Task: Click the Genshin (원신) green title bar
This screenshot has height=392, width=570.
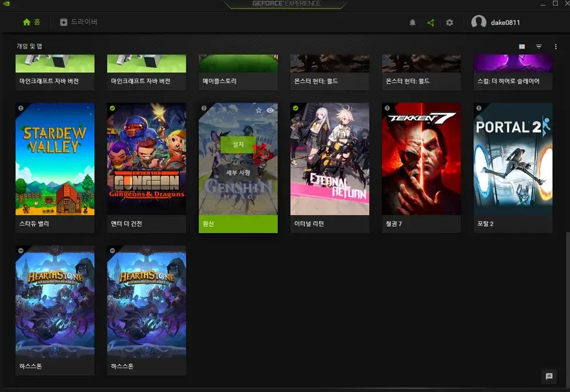Action: pos(238,224)
